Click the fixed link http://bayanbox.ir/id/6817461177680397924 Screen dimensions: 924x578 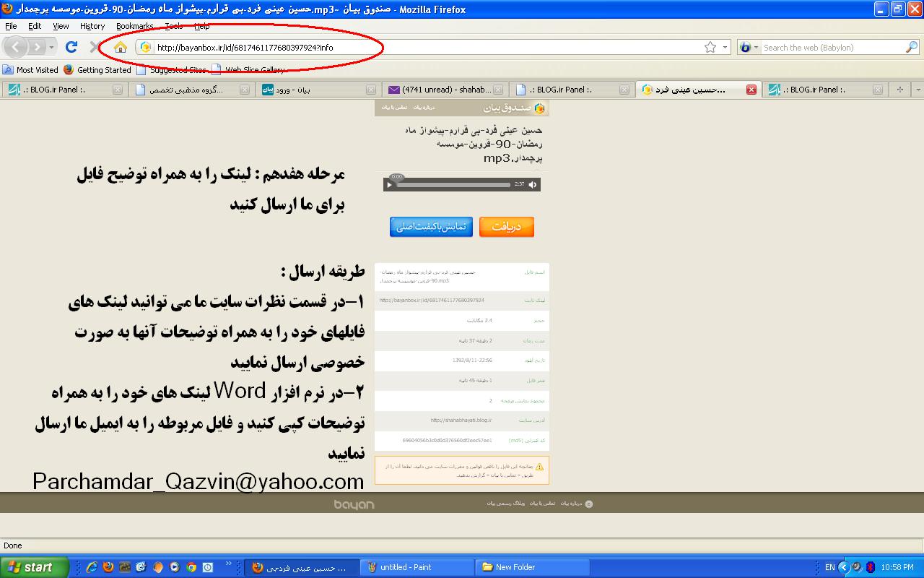tap(432, 300)
